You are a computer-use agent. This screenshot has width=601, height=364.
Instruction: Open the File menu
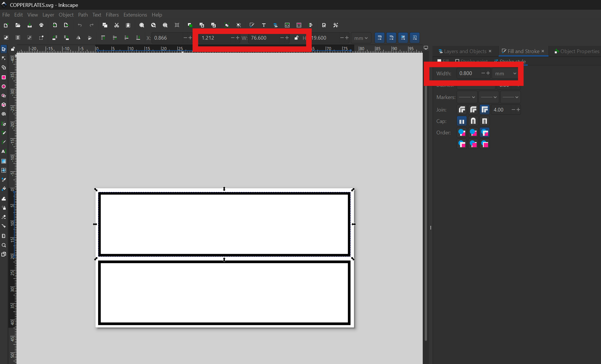[x=6, y=15]
